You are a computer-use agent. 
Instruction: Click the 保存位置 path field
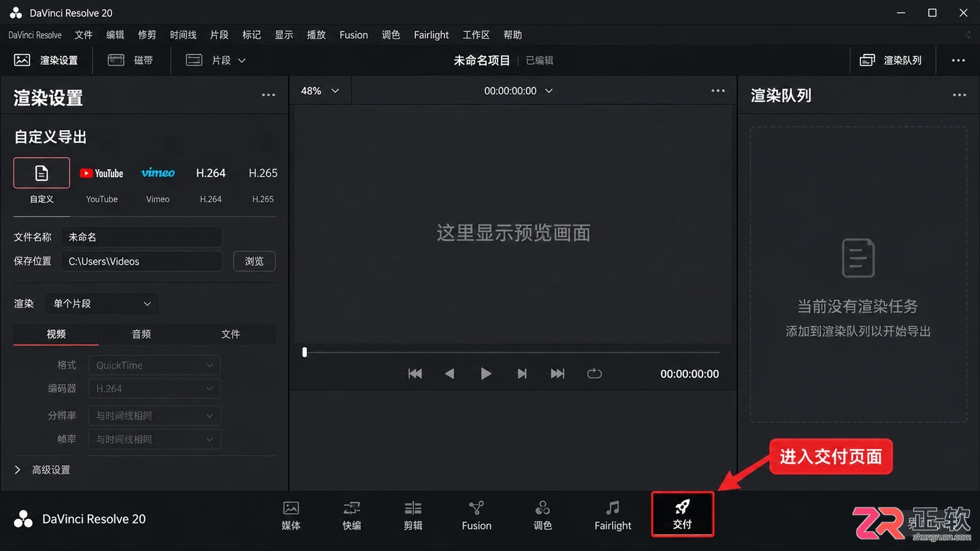point(142,261)
